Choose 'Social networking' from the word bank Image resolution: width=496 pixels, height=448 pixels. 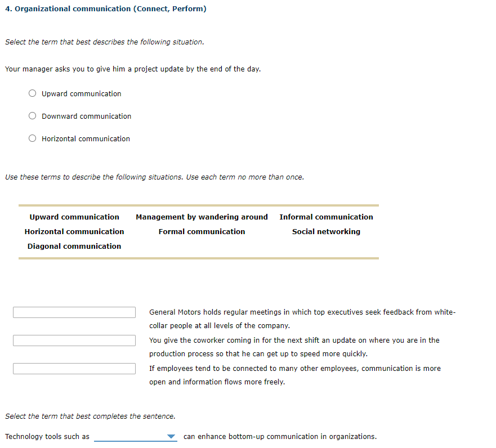(326, 231)
